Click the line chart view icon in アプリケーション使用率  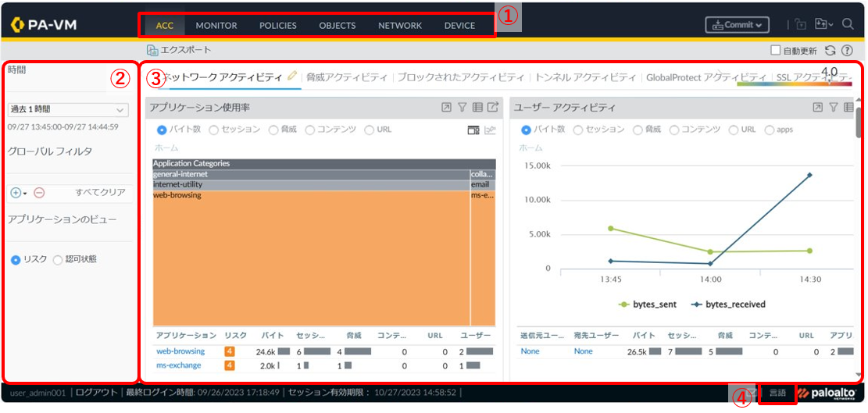tap(491, 130)
